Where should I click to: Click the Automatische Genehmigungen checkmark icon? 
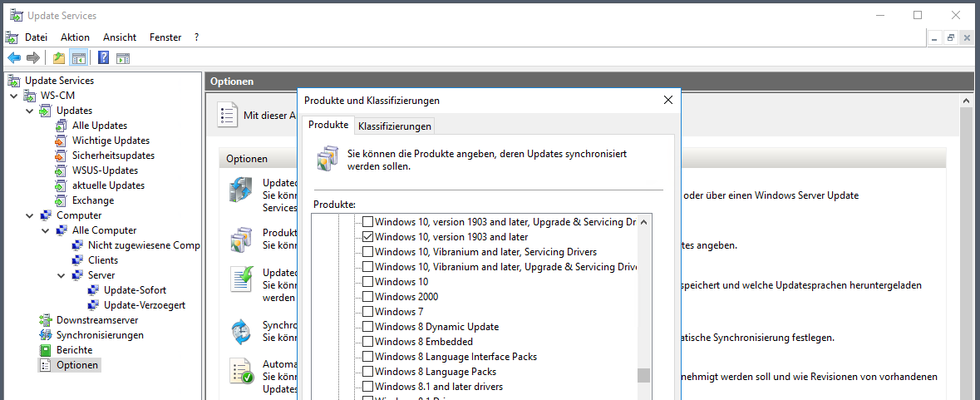pyautogui.click(x=240, y=372)
